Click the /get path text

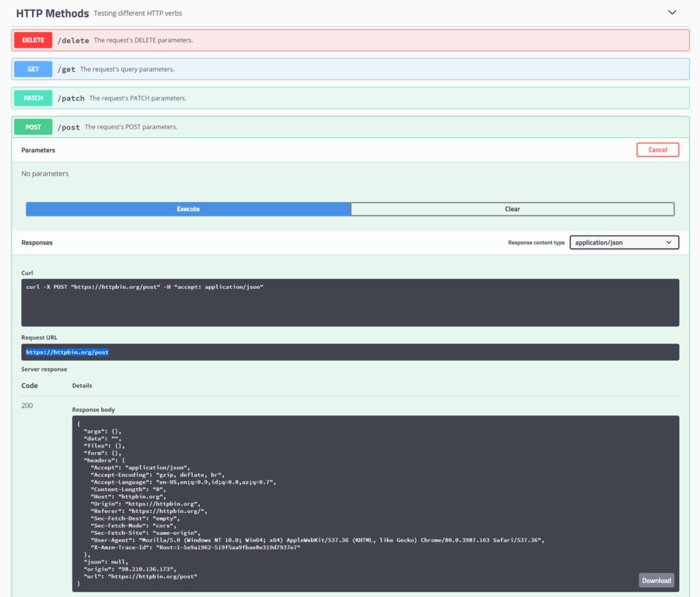[66, 69]
